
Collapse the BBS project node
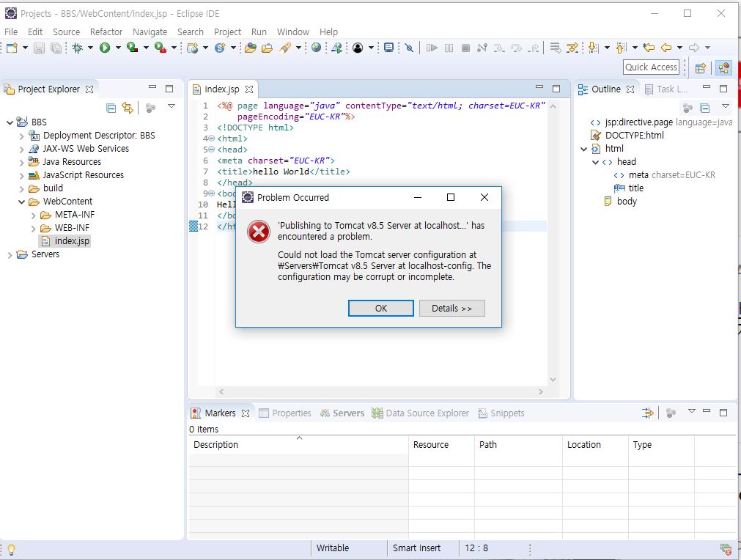tap(10, 122)
